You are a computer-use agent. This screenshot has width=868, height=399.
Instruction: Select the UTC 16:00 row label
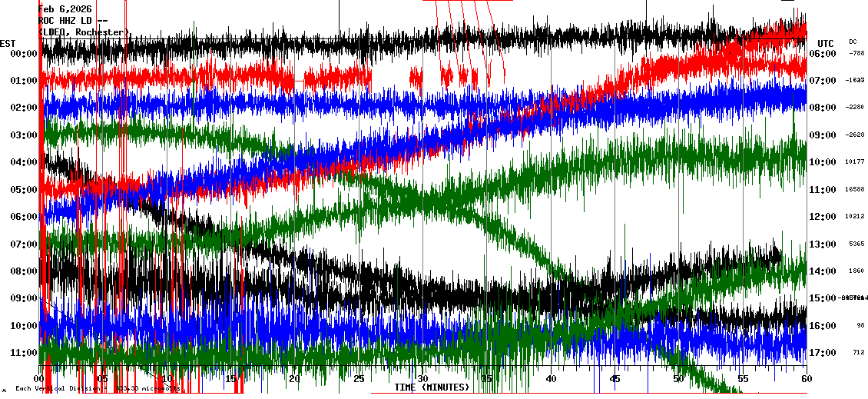(x=823, y=325)
